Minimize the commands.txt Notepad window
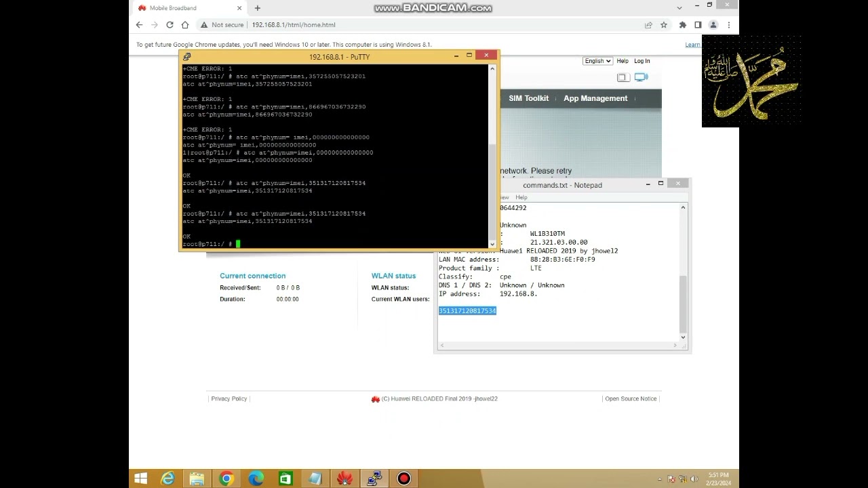This screenshot has height=488, width=868. (648, 184)
